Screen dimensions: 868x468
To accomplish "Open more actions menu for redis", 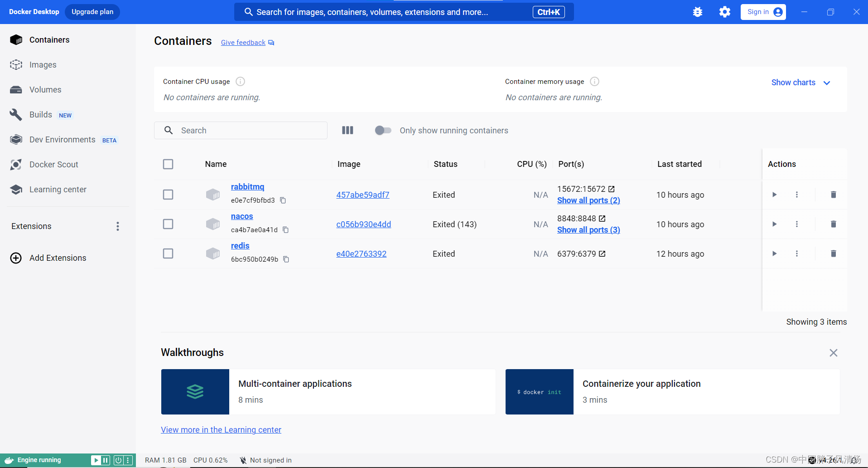I will (797, 253).
